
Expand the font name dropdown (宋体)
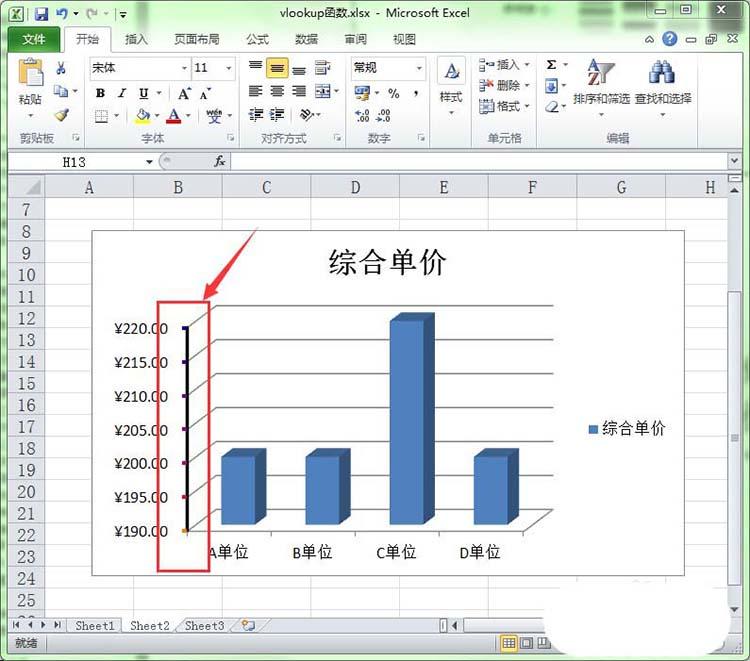click(x=184, y=68)
